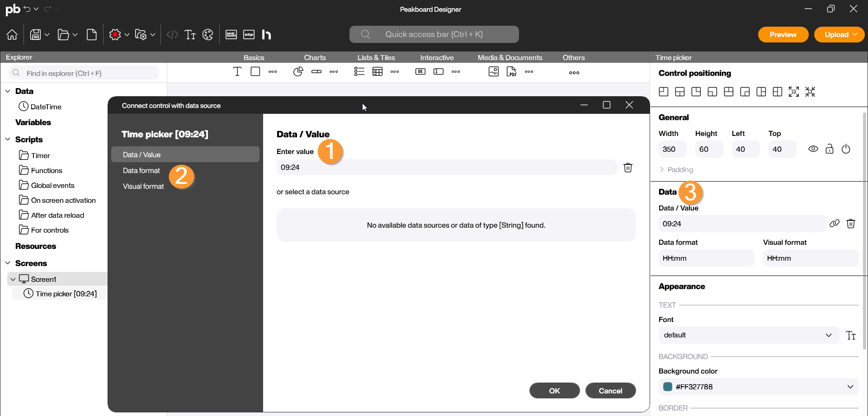Open Visual format in dialog sidebar
This screenshot has width=868, height=416.
pos(143,187)
